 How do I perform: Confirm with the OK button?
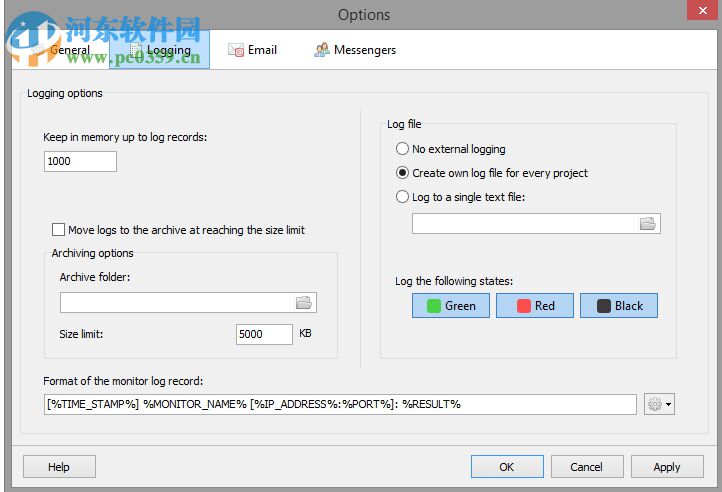click(x=507, y=467)
